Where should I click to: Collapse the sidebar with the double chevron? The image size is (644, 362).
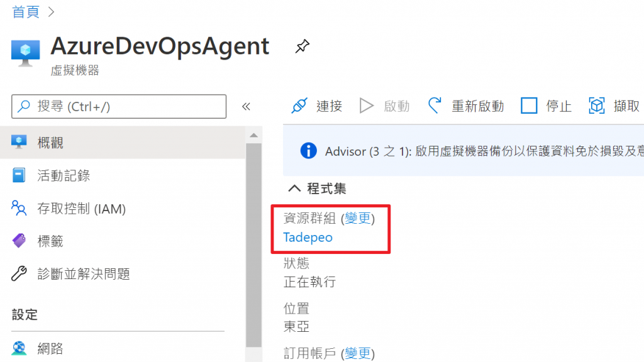[x=246, y=107]
